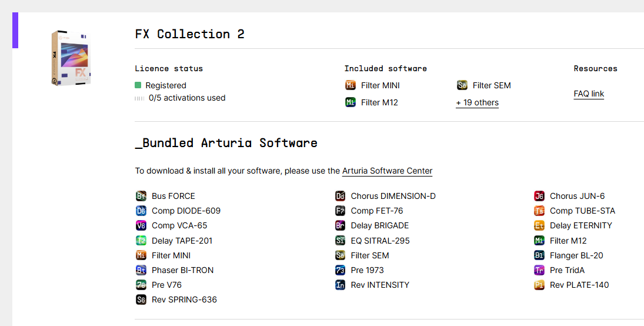The image size is (644, 326).
Task: Select the Bus FORCE label
Action: [173, 196]
